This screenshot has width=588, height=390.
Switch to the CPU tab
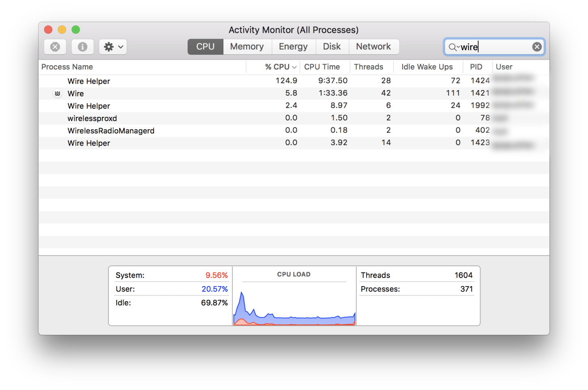(205, 46)
